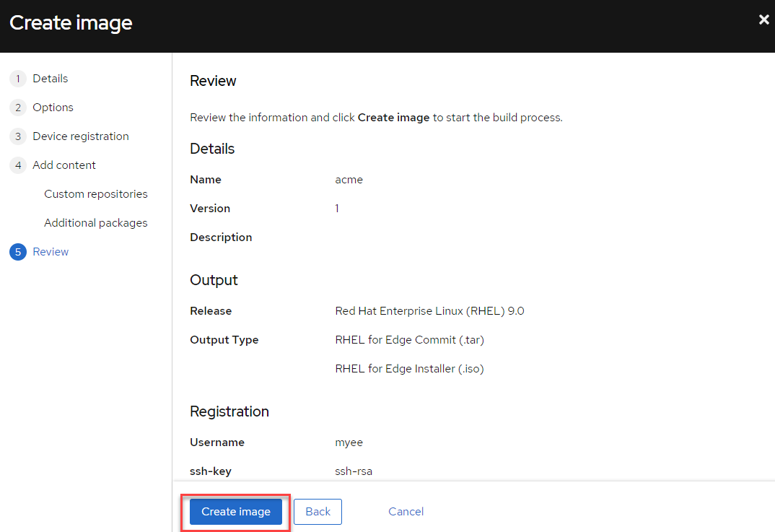This screenshot has height=532, width=775.
Task: Open the Options wizard step
Action: [53, 107]
